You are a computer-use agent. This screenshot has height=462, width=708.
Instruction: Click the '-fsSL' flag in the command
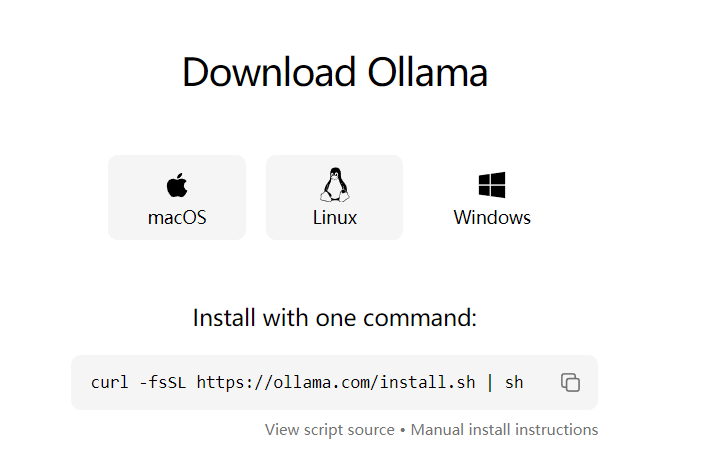point(164,382)
